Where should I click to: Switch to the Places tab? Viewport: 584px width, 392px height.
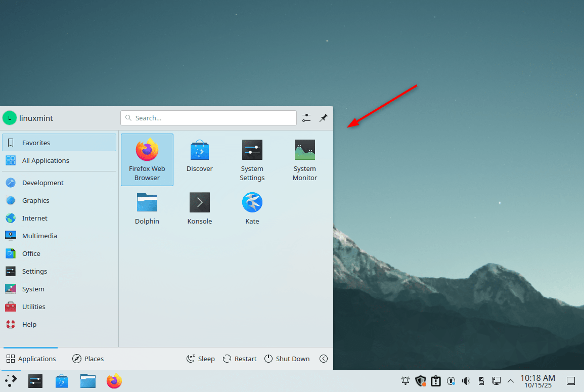(x=88, y=359)
